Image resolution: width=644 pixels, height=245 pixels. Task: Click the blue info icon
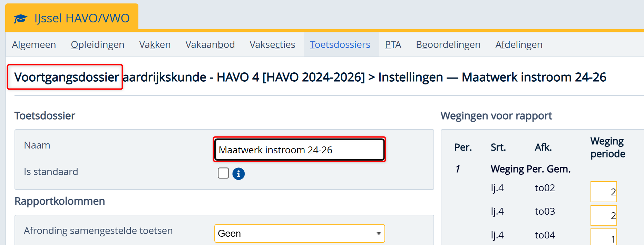238,174
